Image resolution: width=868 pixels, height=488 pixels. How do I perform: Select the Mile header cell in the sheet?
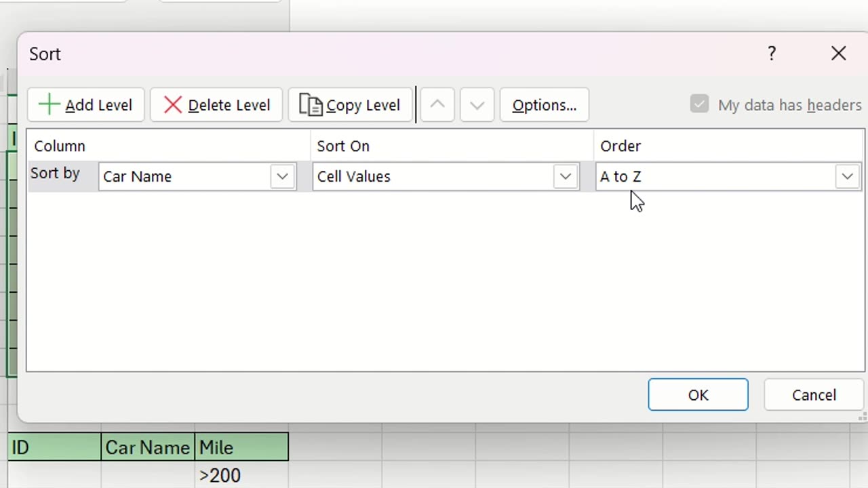241,447
